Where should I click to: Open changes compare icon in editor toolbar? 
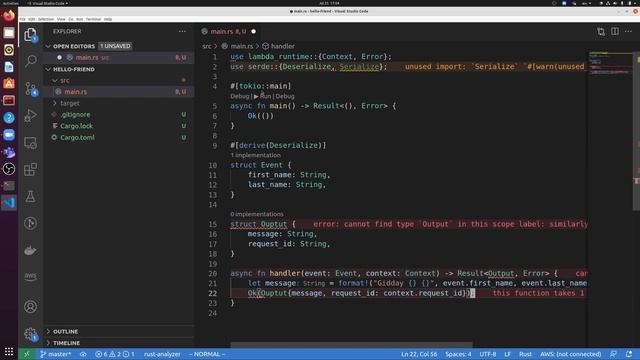tap(601, 31)
